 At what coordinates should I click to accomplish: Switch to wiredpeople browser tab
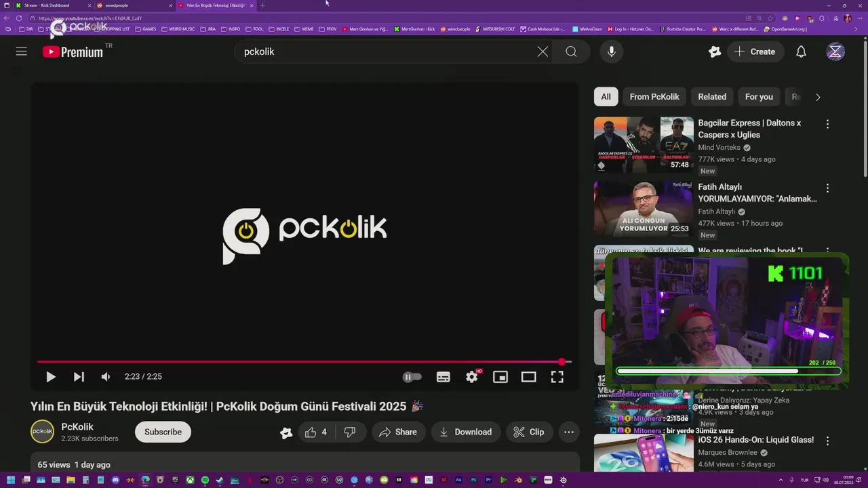[134, 5]
